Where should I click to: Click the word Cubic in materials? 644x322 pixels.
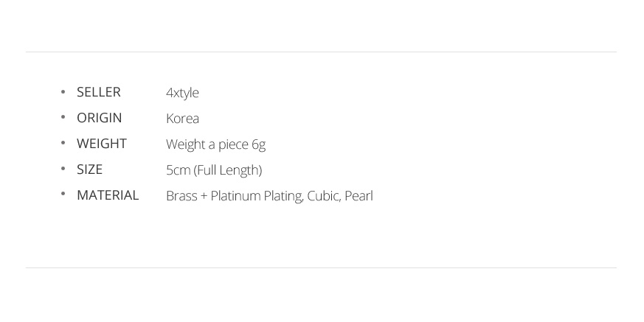324,196
